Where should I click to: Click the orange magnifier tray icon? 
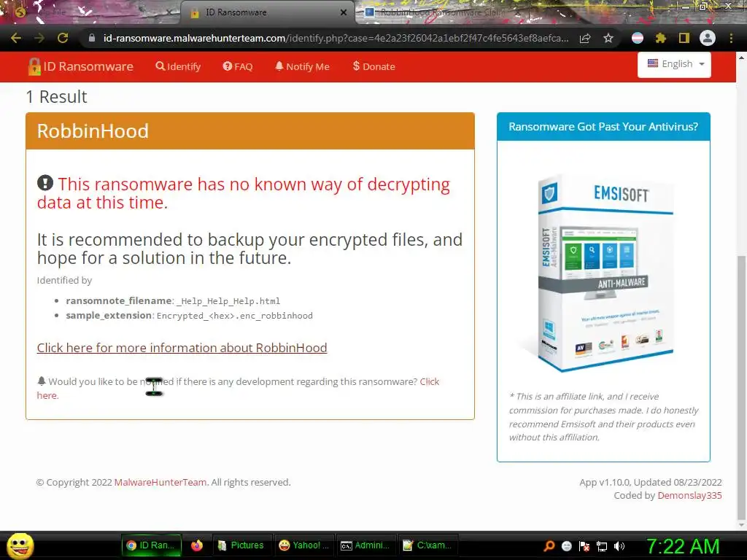(549, 546)
